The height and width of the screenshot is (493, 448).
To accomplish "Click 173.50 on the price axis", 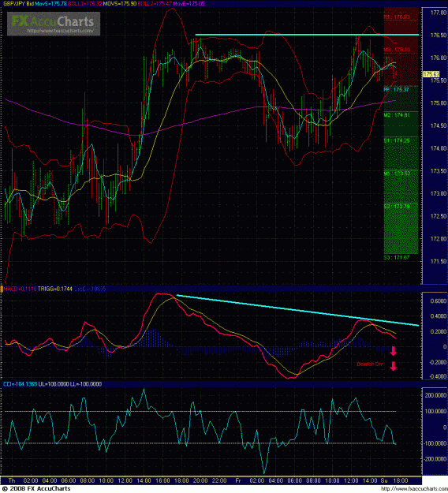I will [x=439, y=171].
